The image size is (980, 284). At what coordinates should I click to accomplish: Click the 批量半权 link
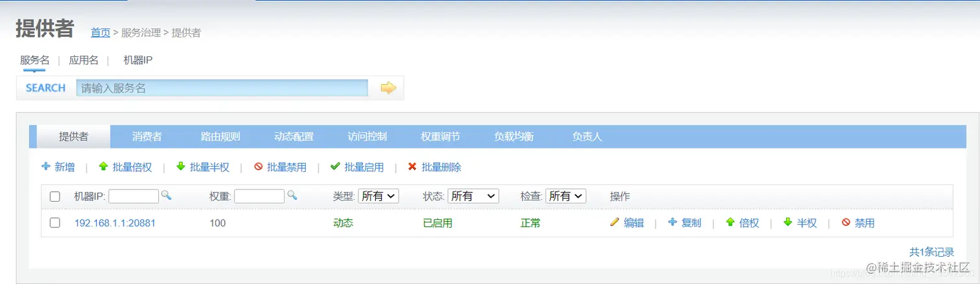pos(209,167)
